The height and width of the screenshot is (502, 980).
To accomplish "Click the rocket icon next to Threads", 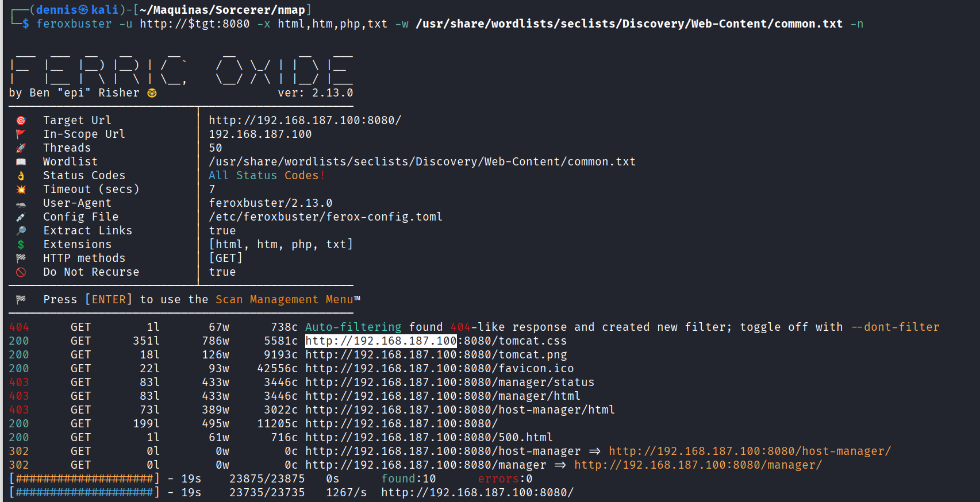I will pos(21,148).
